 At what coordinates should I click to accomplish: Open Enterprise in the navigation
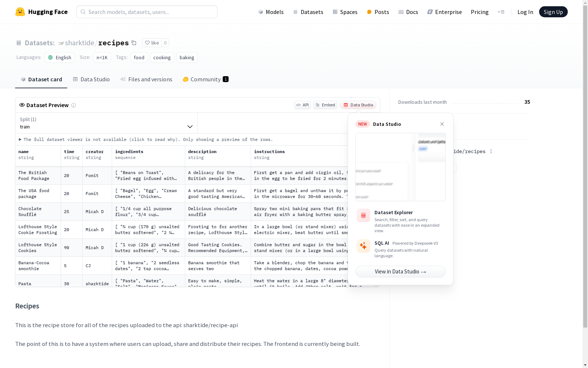(x=444, y=12)
